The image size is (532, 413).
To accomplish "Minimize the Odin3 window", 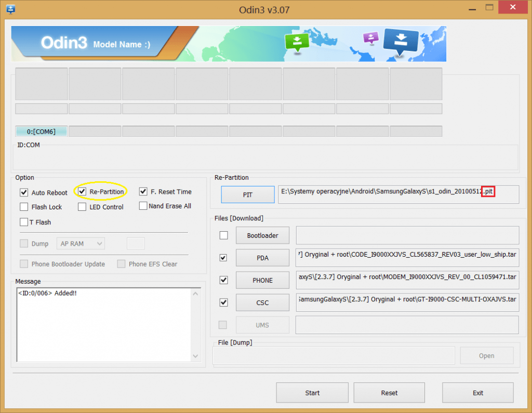I will tap(472, 8).
